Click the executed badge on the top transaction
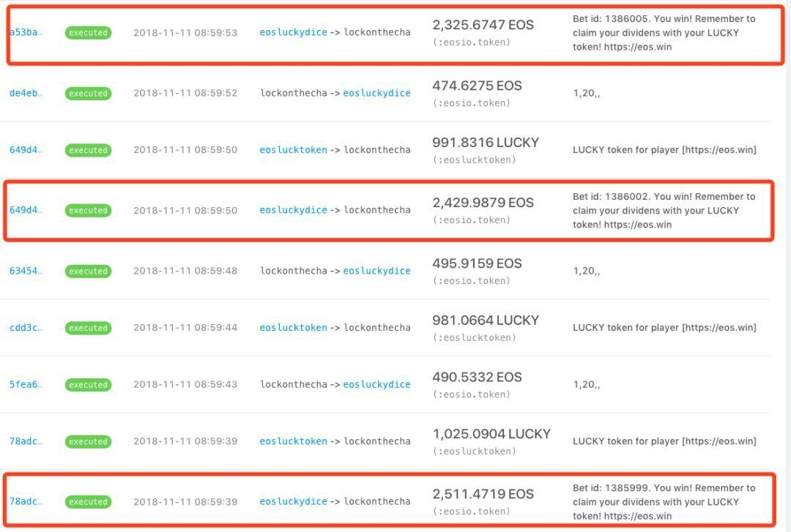Screen dimensions: 791x532 point(88,32)
